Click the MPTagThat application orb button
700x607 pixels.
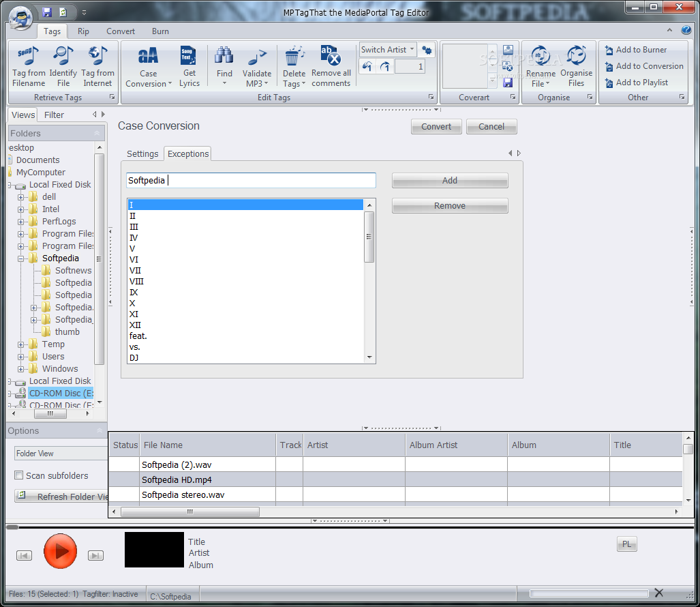click(20, 18)
